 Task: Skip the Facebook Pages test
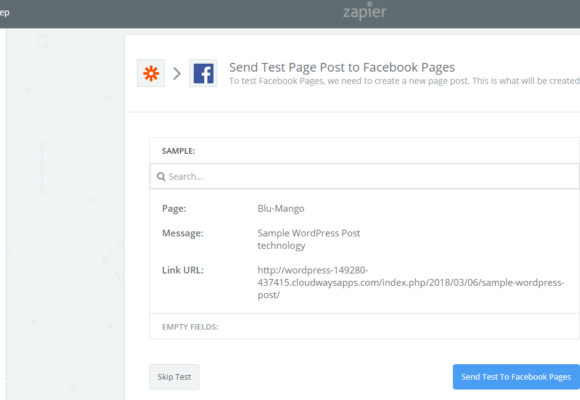174,377
